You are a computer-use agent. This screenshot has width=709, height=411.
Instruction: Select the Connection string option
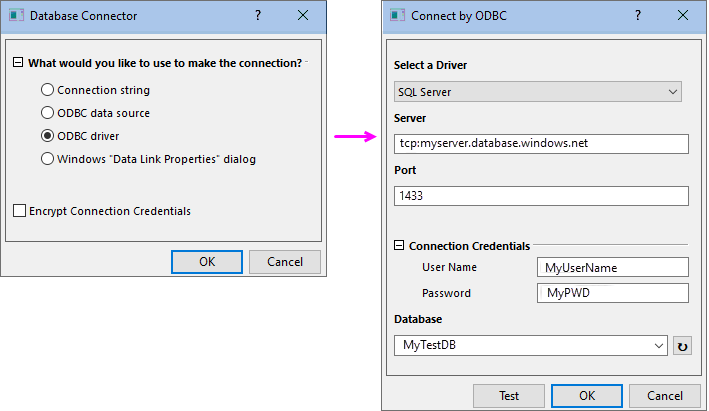(x=48, y=90)
